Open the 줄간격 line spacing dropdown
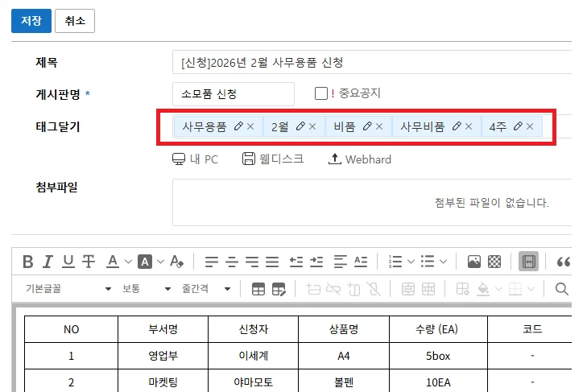This screenshot has width=587, height=392. click(206, 289)
